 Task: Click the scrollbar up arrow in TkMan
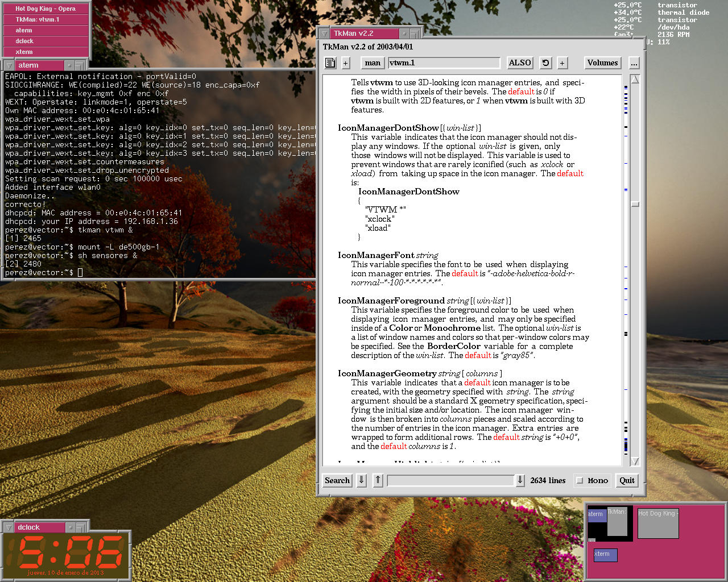tap(635, 79)
